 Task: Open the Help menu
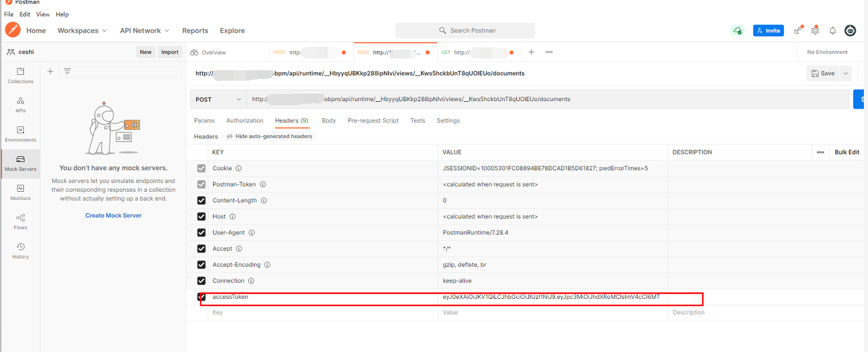[62, 14]
